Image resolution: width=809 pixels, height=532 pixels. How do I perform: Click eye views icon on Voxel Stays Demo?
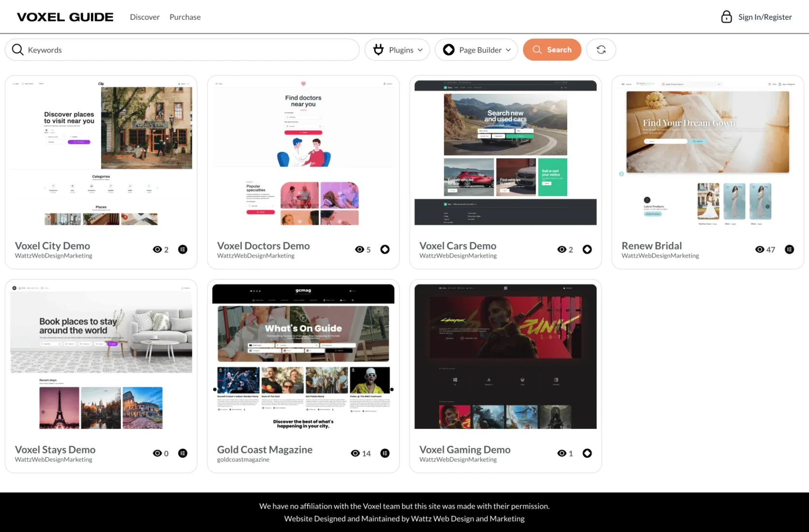point(157,453)
